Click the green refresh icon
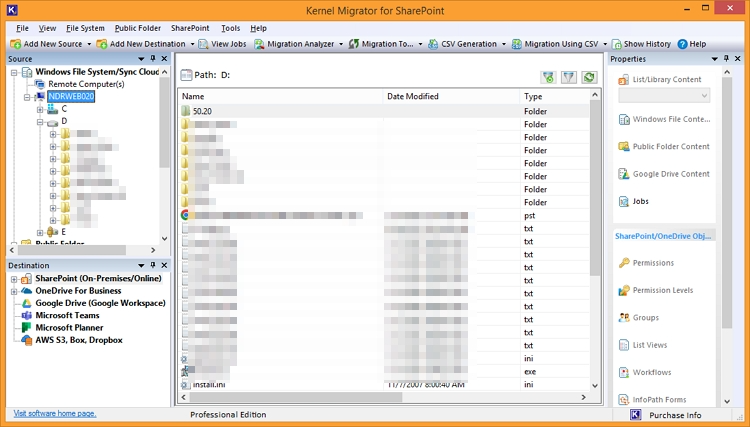The width and height of the screenshot is (750, 427). pyautogui.click(x=589, y=77)
